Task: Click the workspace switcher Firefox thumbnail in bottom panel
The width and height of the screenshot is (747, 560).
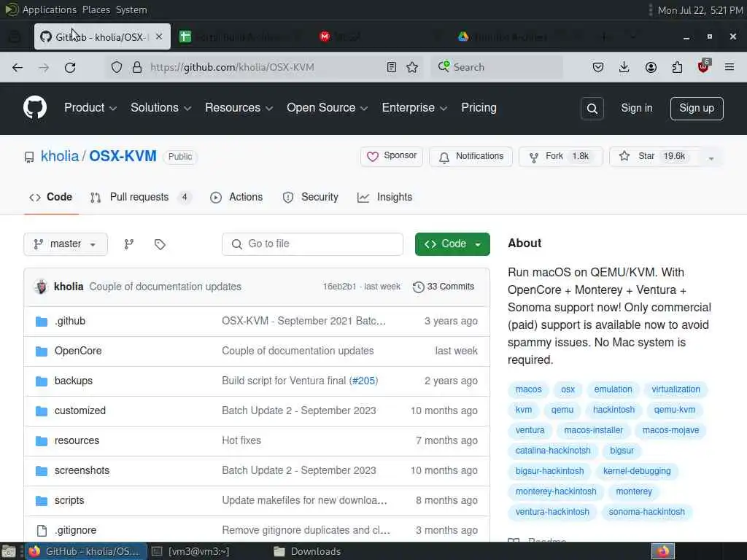Action: (663, 551)
